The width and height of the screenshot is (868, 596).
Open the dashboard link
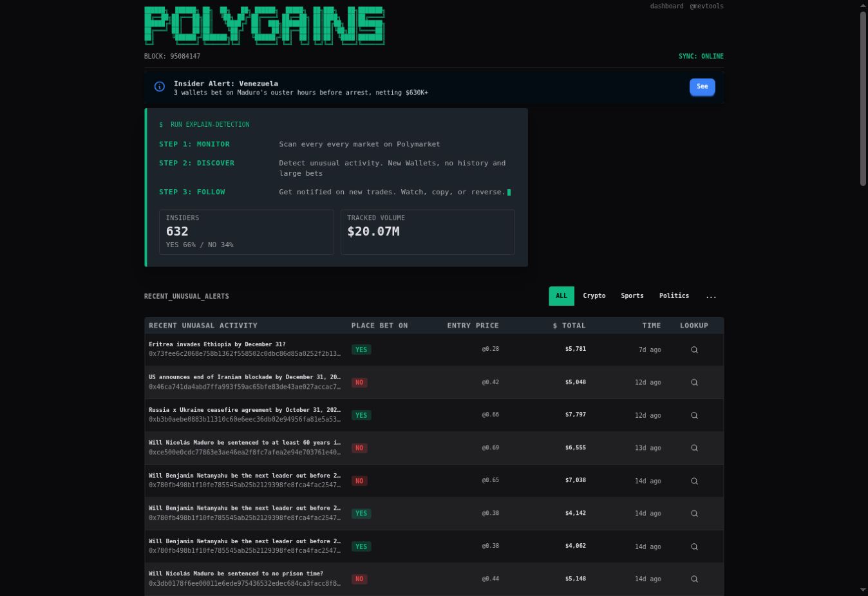pos(667,6)
